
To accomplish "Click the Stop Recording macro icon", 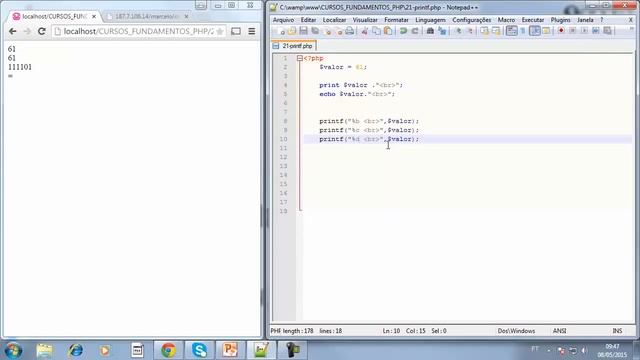I will pos(573,31).
